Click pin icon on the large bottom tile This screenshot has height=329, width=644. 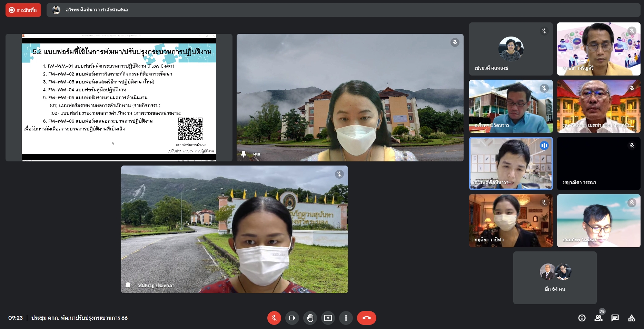click(x=128, y=286)
